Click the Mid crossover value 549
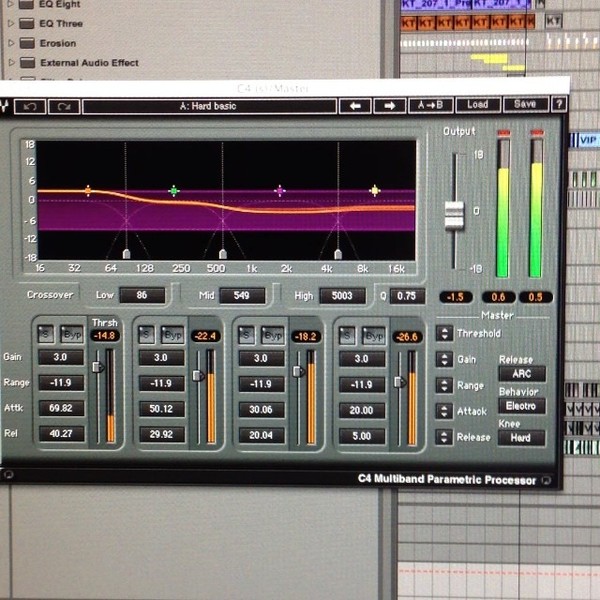Viewport: 600px width, 600px height. [242, 295]
